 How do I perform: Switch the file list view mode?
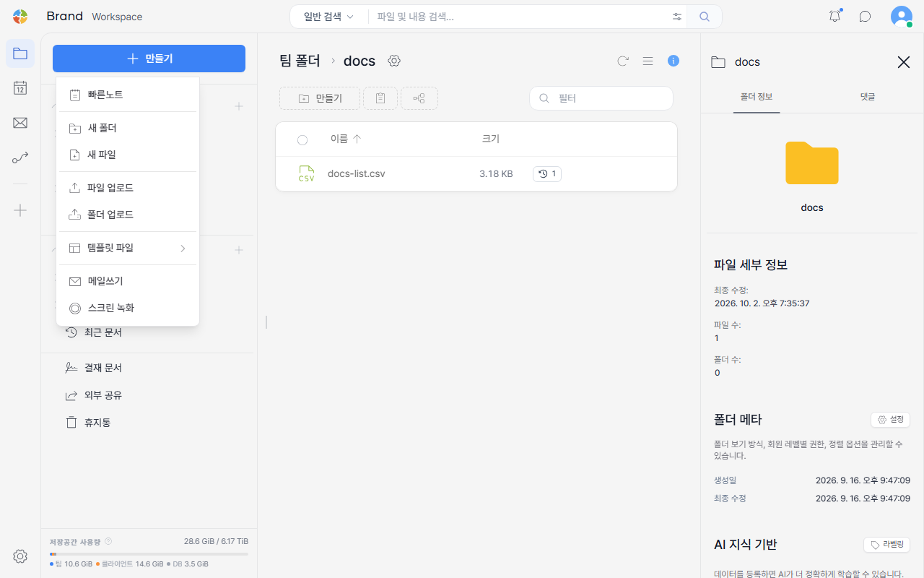[648, 61]
